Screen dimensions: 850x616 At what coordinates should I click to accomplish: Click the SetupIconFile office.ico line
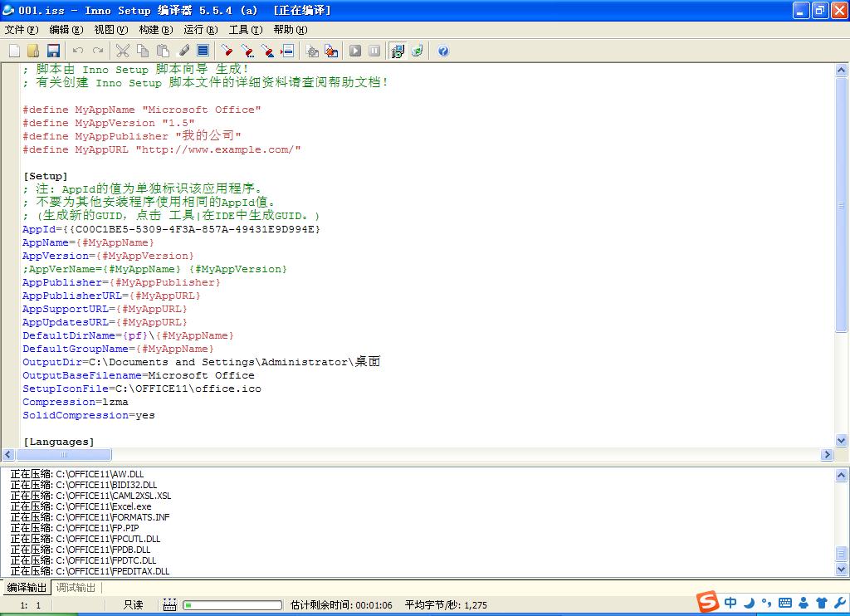(x=141, y=389)
